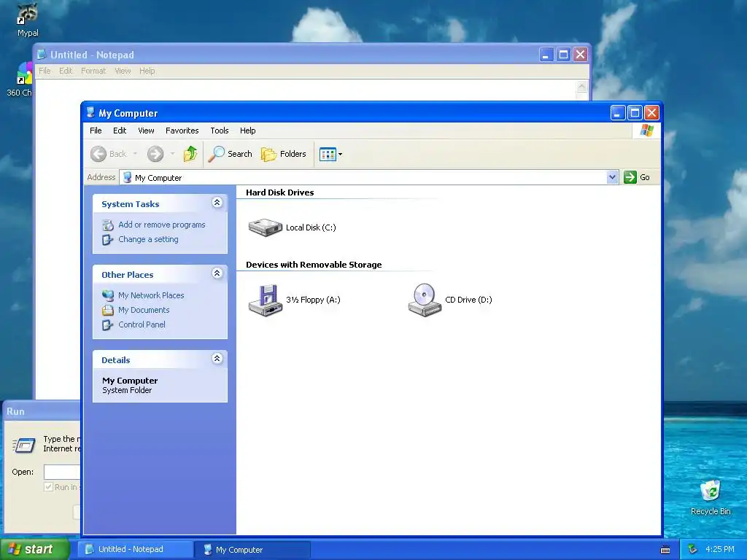This screenshot has height=560, width=747.
Task: Open Help menu in My Computer
Action: 248,131
